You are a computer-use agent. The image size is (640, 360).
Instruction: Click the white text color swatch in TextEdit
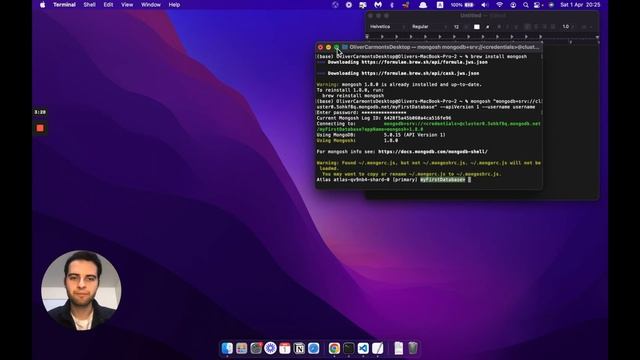(x=477, y=27)
